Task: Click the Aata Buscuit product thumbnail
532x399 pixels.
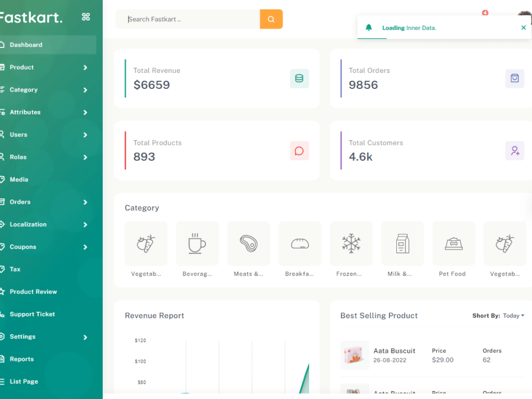Action: point(354,355)
